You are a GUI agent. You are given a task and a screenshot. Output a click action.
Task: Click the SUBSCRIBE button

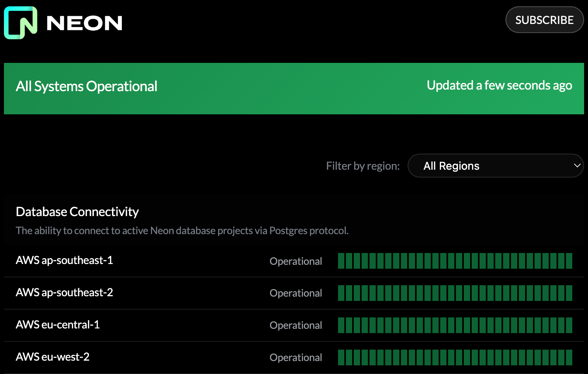click(544, 20)
